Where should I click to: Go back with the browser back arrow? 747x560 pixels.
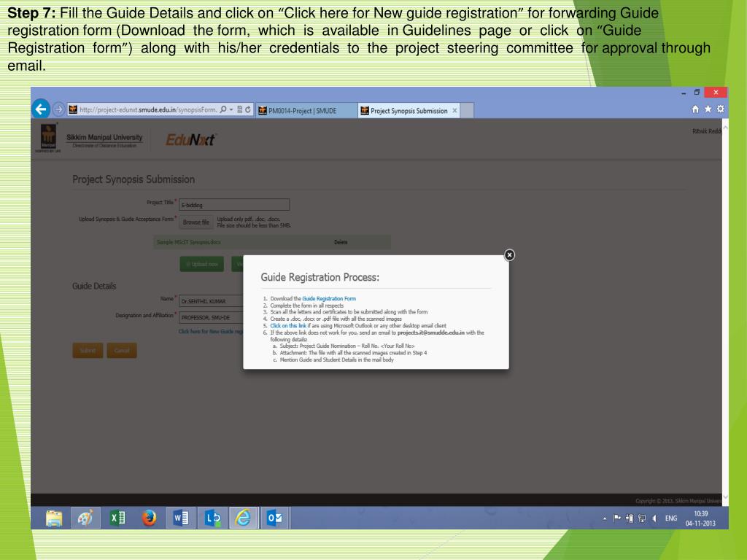41,109
